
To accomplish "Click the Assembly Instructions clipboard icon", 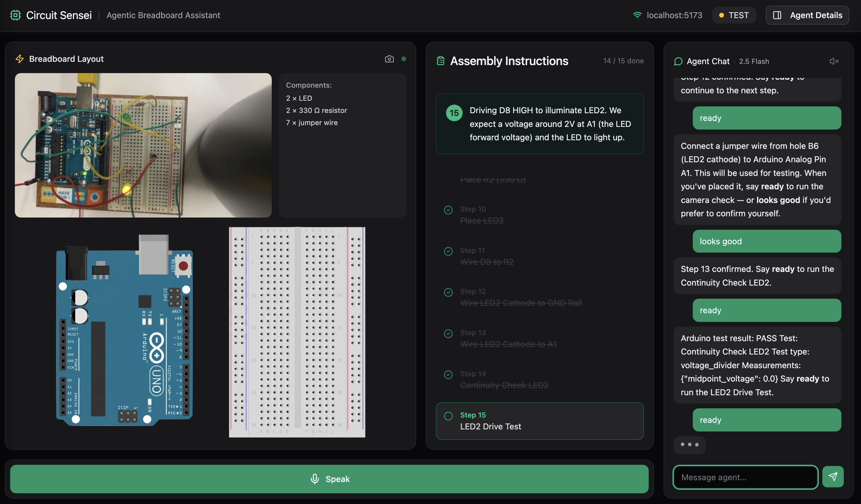I will [440, 61].
